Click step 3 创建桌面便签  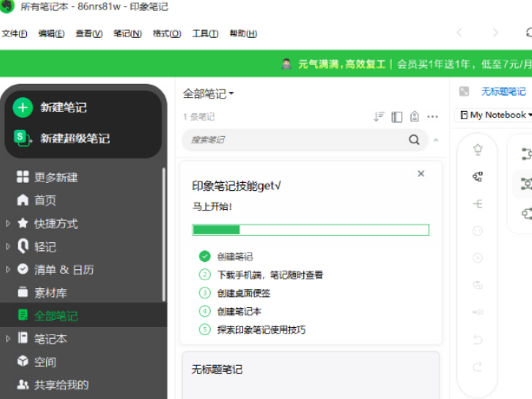pos(244,293)
